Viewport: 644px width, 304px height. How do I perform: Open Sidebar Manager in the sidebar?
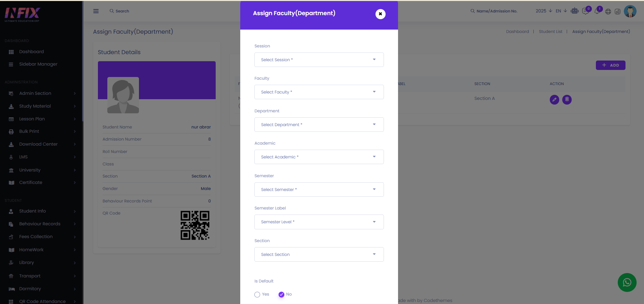(38, 64)
